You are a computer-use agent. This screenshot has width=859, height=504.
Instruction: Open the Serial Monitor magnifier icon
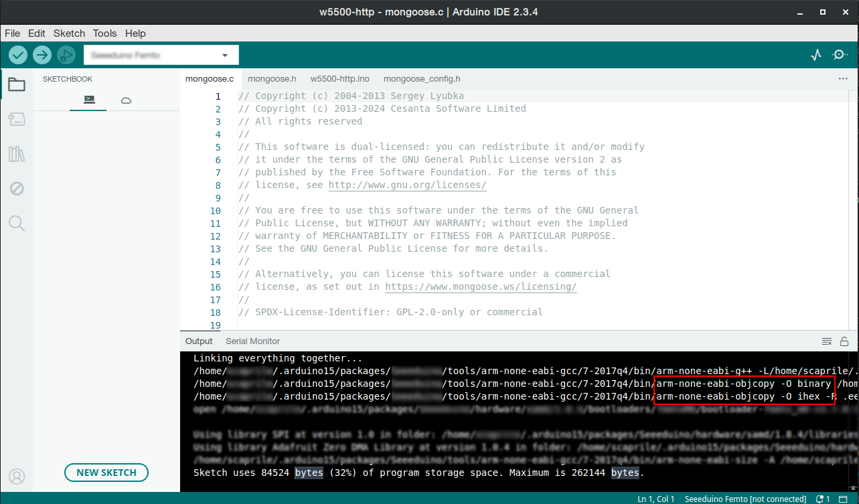(x=840, y=55)
